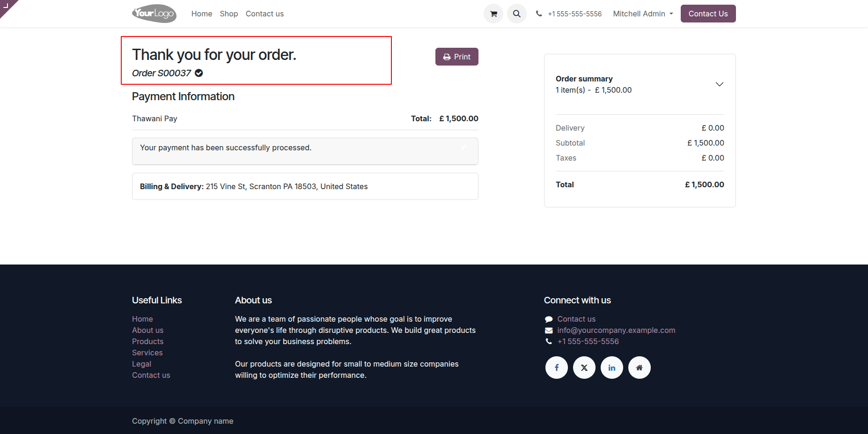Click the top-left corner editor ribbon icon

click(6, 6)
